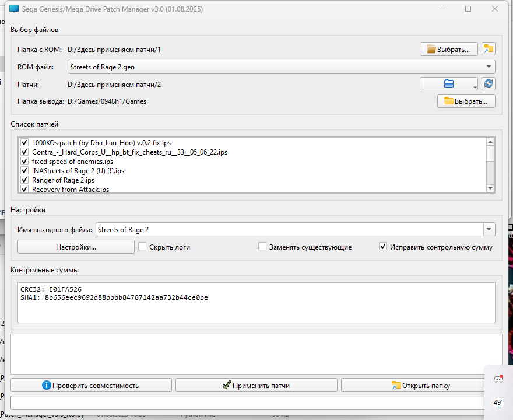Enable the Скрыть логи checkbox
513x420 pixels.
click(x=142, y=247)
